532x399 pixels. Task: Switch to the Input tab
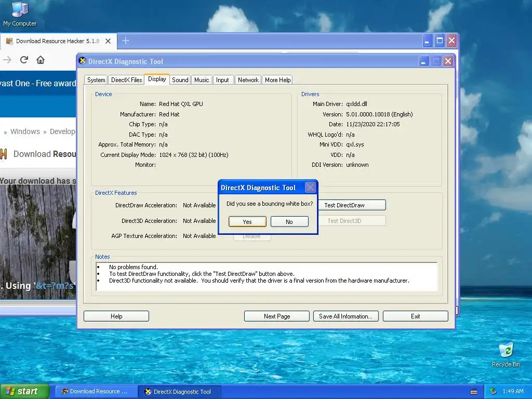click(222, 79)
